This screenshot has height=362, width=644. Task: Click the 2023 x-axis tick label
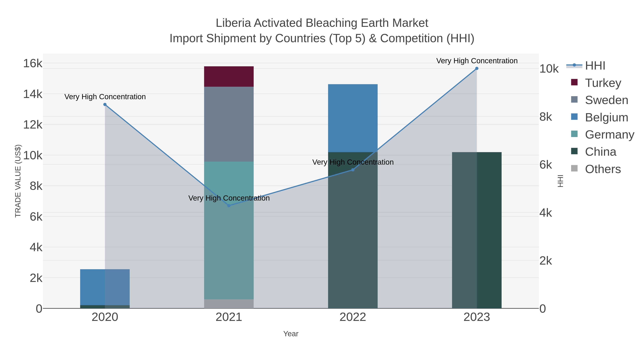pos(477,317)
